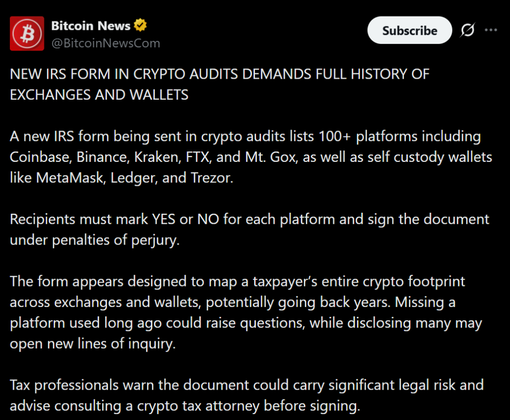Open the @BitcoinNewsCom handle link

click(106, 43)
